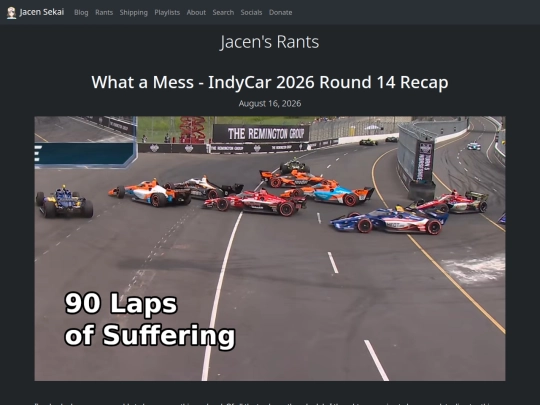Go to the Blog page
The height and width of the screenshot is (405, 540).
pos(81,12)
